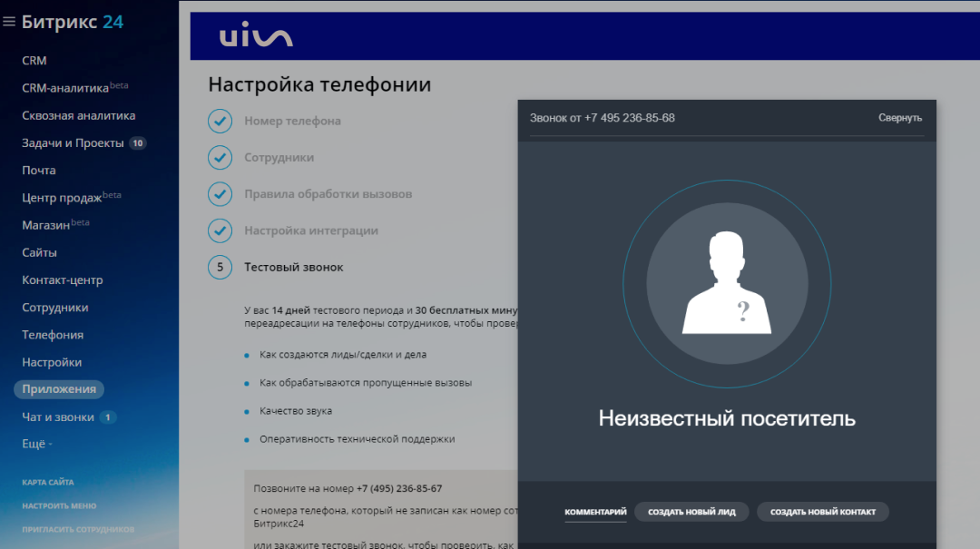
Task: Click the checkmark next to Настройка интеграции
Action: click(x=220, y=230)
